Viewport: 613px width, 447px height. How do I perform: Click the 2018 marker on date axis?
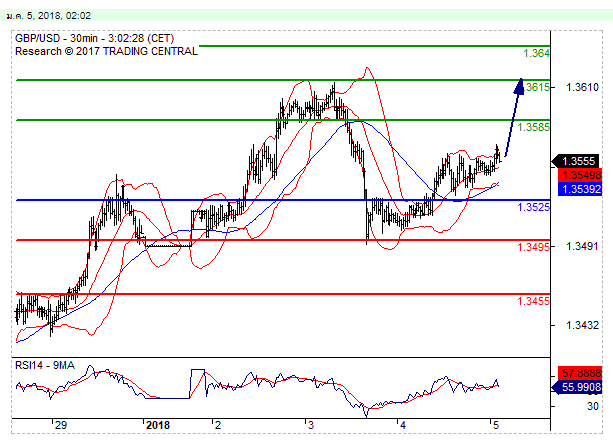157,426
